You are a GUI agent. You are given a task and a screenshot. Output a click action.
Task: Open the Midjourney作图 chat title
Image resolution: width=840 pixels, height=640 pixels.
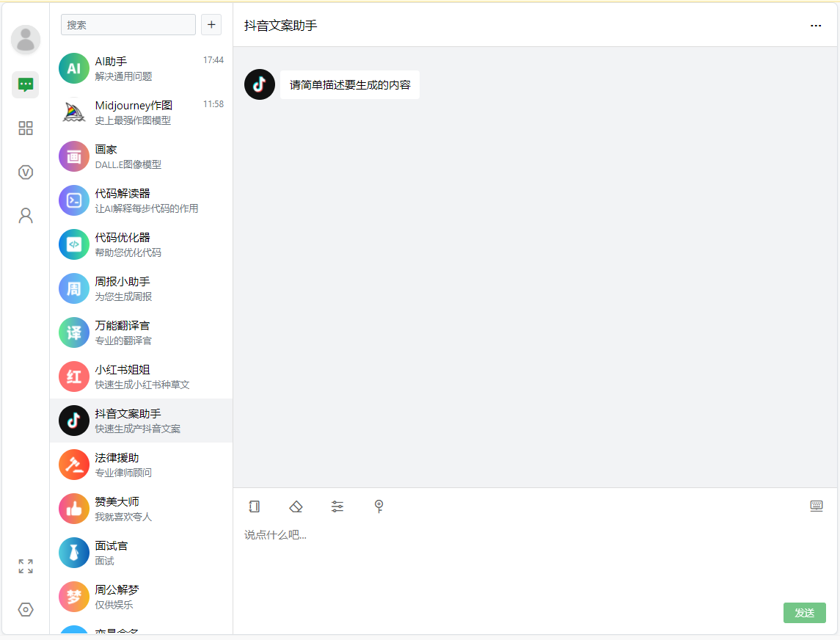pos(134,106)
